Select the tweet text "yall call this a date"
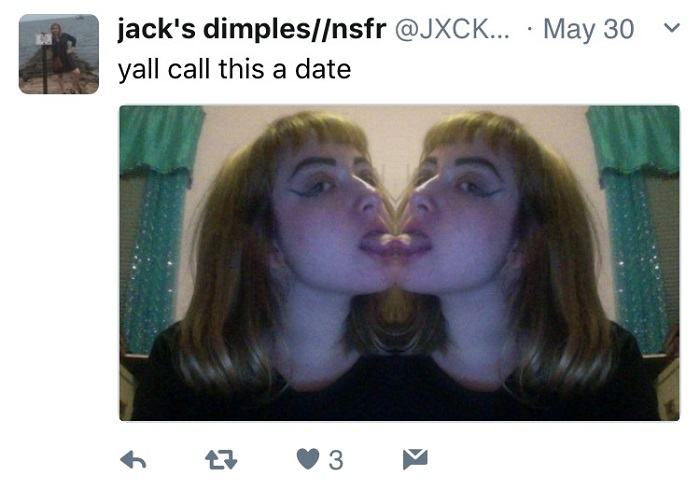Viewport: 700px width, 490px height. [234, 70]
